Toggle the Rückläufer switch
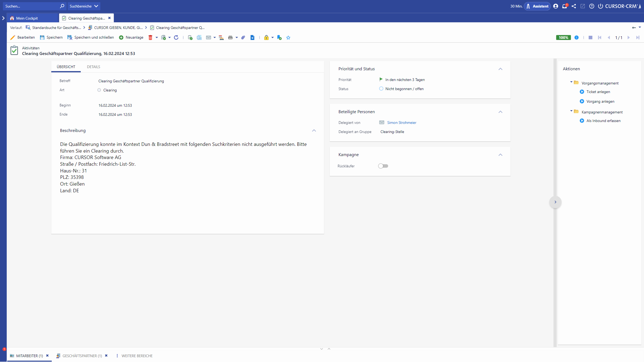This screenshot has height=362, width=644. click(x=383, y=166)
